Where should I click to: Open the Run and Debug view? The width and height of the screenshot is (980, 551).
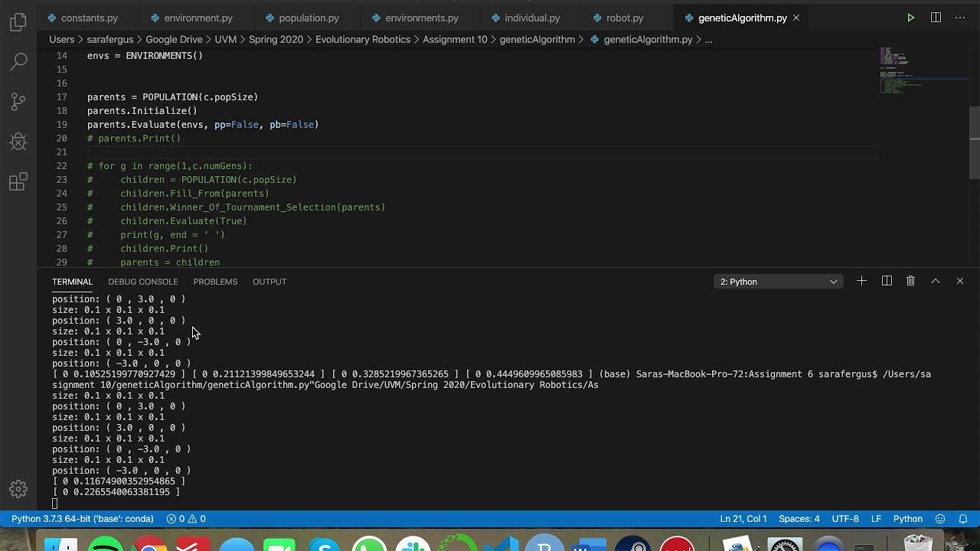click(x=18, y=142)
